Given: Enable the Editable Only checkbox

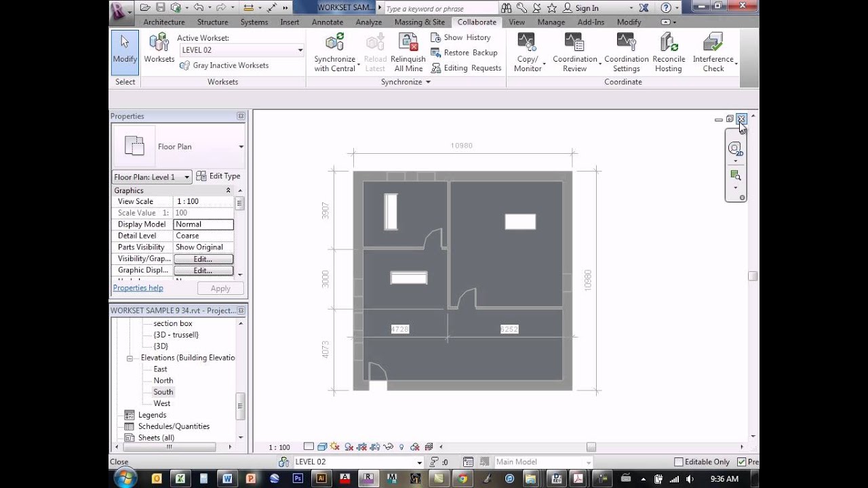Looking at the screenshot, I should (678, 462).
